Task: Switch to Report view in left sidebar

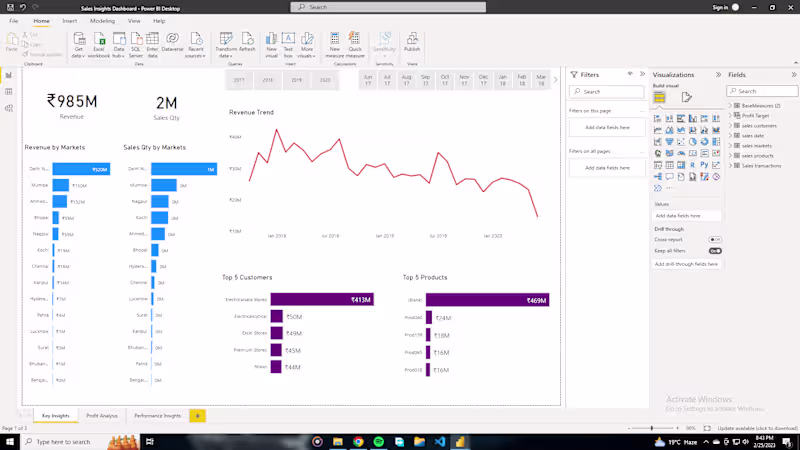Action: click(x=9, y=75)
